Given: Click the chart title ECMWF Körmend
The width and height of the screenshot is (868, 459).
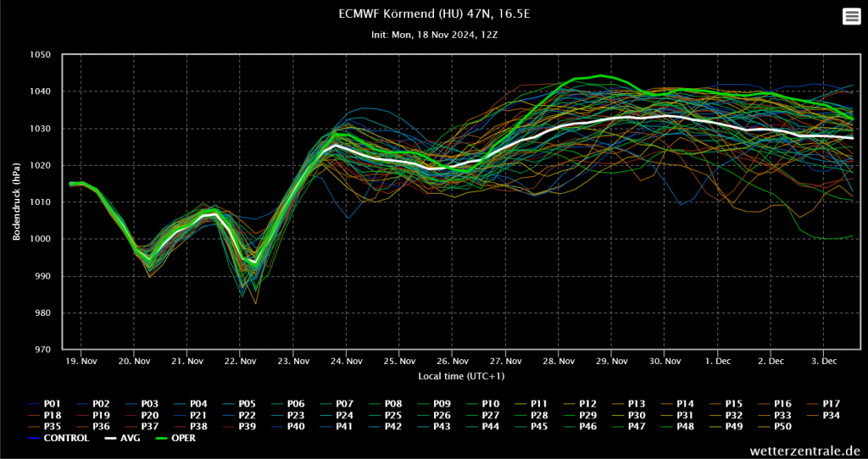Looking at the screenshot, I should click(433, 14).
